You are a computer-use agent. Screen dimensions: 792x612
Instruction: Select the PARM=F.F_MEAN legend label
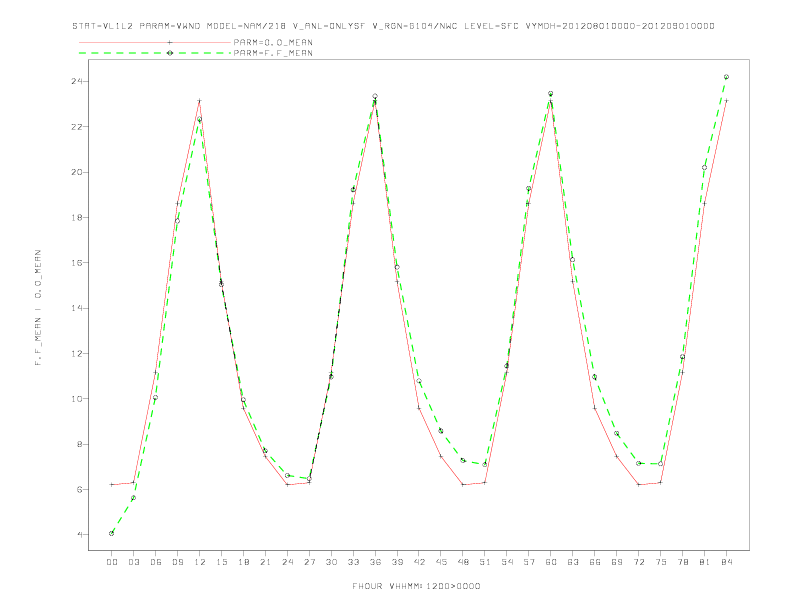pos(273,53)
